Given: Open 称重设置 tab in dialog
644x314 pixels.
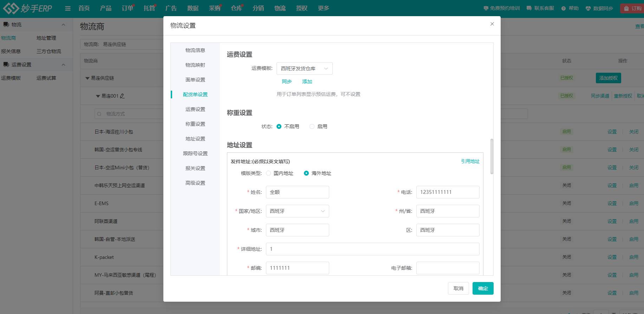Looking at the screenshot, I should click(x=195, y=124).
